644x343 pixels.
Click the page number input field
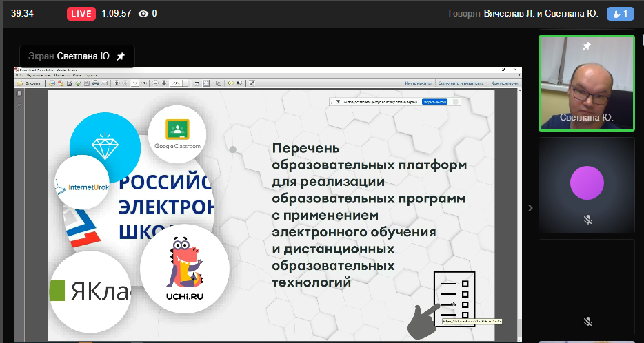pos(134,83)
